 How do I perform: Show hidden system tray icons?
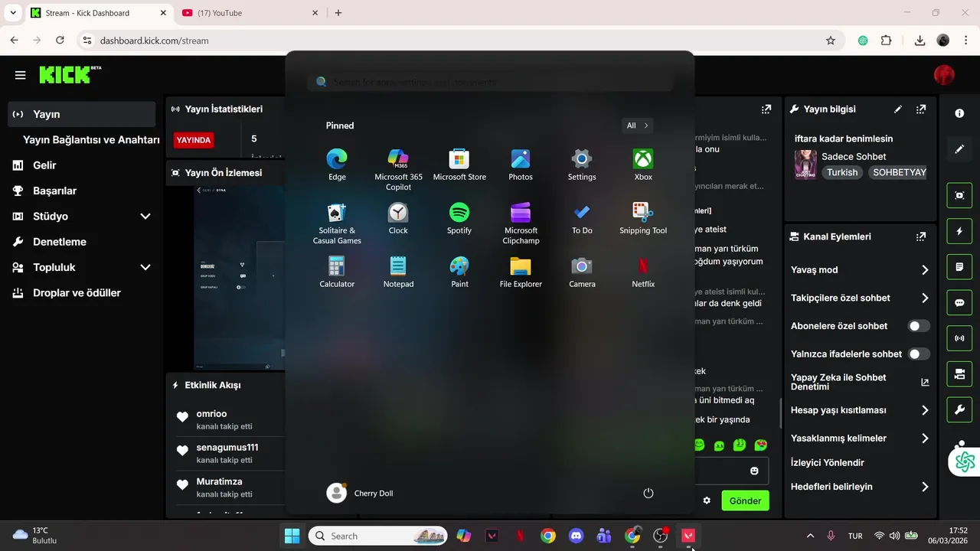[x=810, y=536]
